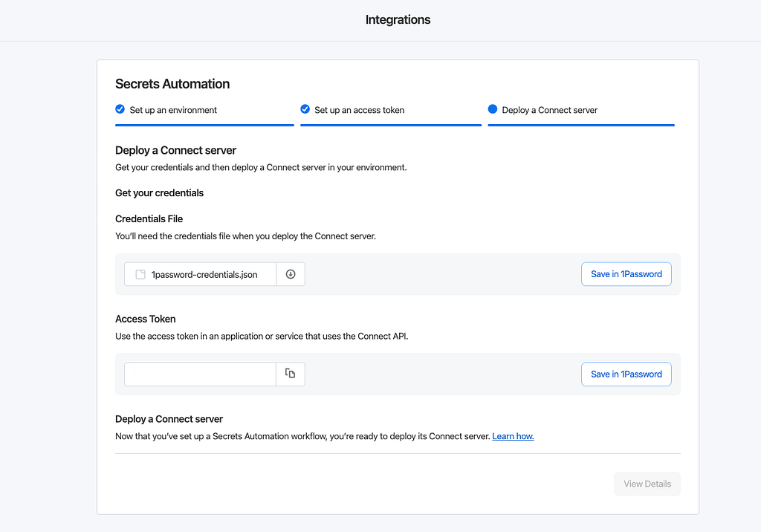
Task: Click the checkmark beside Set up an access token
Action: pyautogui.click(x=305, y=109)
